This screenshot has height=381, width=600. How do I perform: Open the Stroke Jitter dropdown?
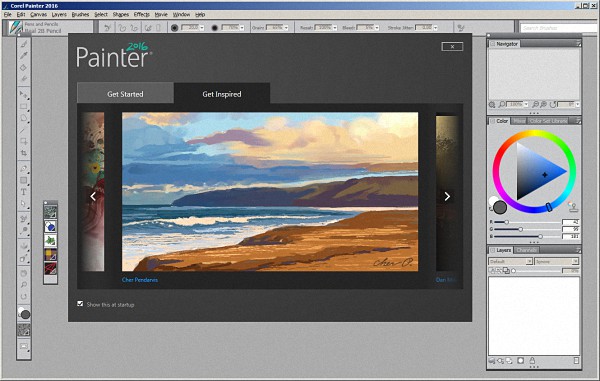point(435,28)
